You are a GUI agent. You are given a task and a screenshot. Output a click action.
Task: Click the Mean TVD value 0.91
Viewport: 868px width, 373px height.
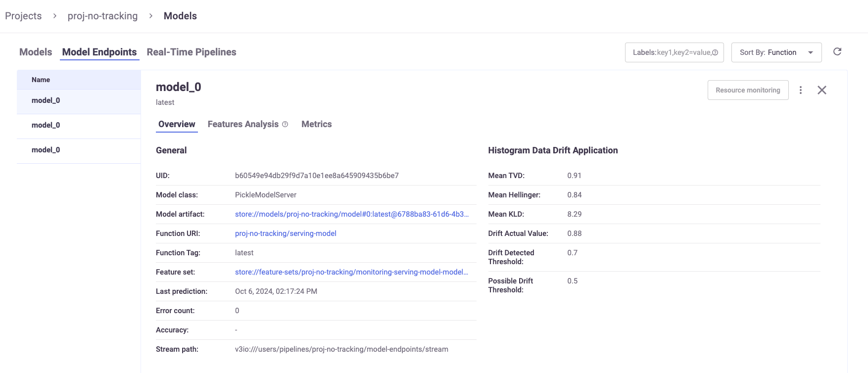574,176
